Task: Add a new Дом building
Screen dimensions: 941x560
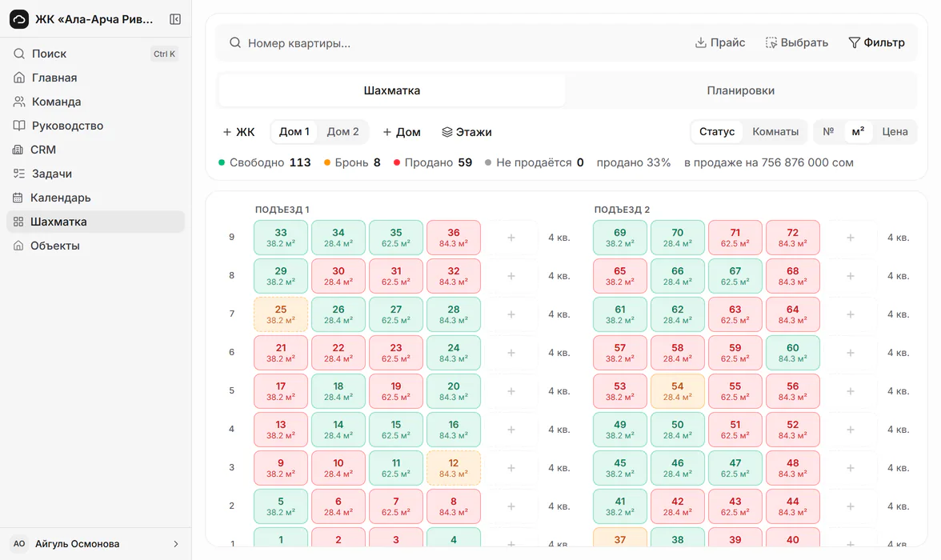Action: pyautogui.click(x=402, y=132)
